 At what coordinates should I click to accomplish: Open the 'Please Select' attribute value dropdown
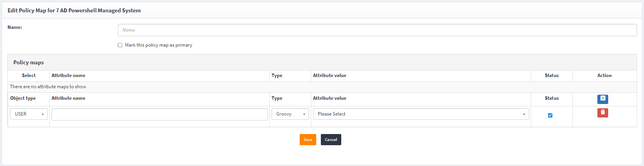point(421,114)
